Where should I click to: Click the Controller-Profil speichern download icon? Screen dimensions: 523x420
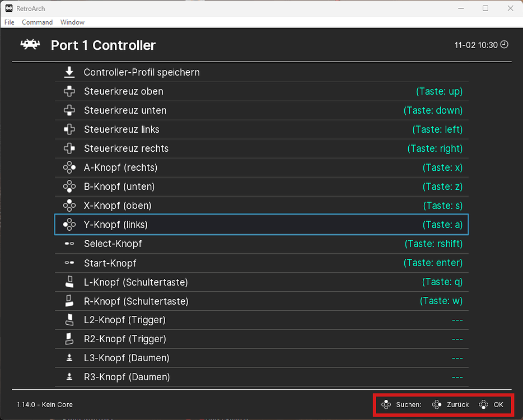coord(69,72)
